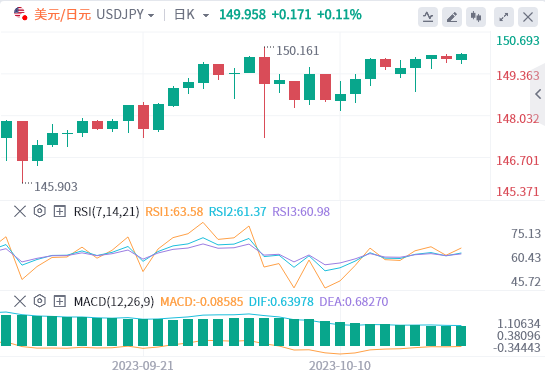
Task: Click the RSI(7,14,21) label
Action: coord(106,211)
